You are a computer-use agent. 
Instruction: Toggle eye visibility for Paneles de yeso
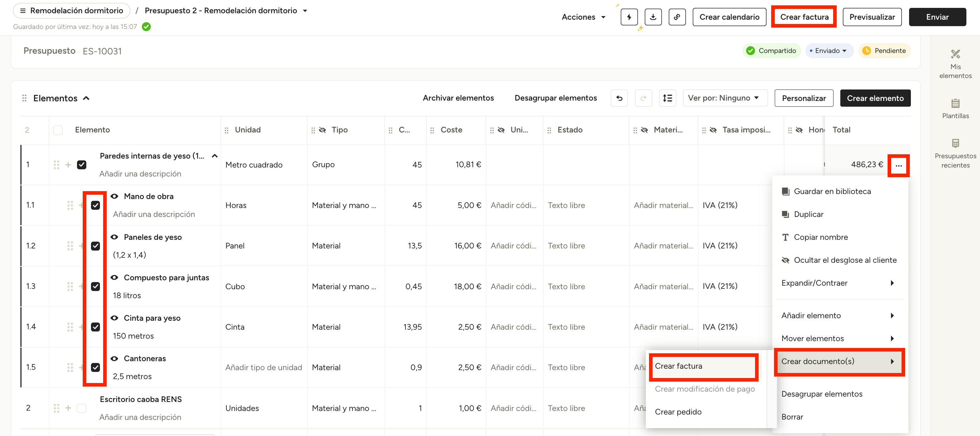[114, 237]
